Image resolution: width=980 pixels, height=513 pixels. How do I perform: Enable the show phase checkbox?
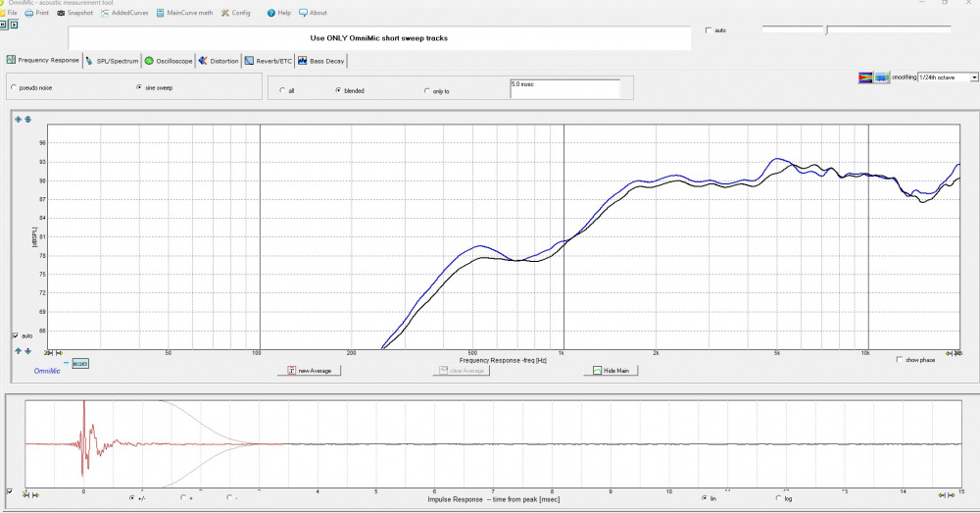pos(901,359)
